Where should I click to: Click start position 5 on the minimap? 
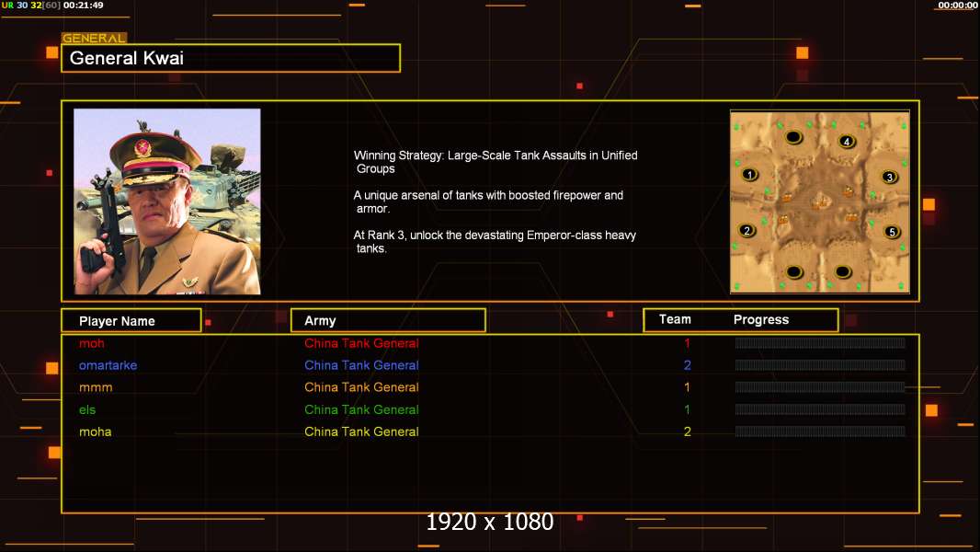(892, 232)
